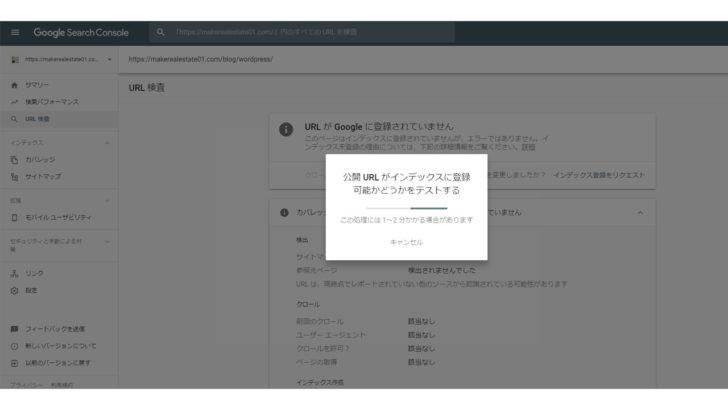The width and height of the screenshot is (728, 410).
Task: Click the magnifier icon beside URL 検査
Action: [x=14, y=119]
